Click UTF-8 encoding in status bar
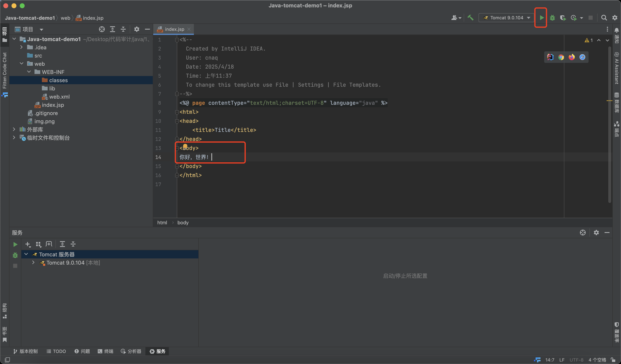Image resolution: width=621 pixels, height=364 pixels. coord(576,360)
